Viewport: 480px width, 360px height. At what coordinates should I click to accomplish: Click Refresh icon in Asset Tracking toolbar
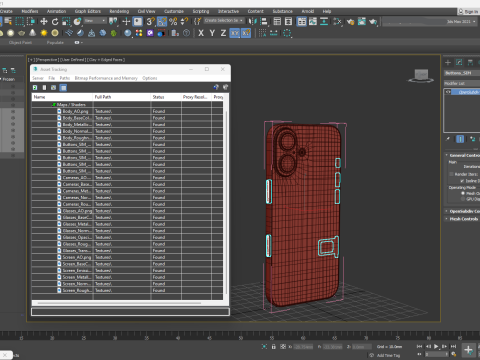(35, 87)
